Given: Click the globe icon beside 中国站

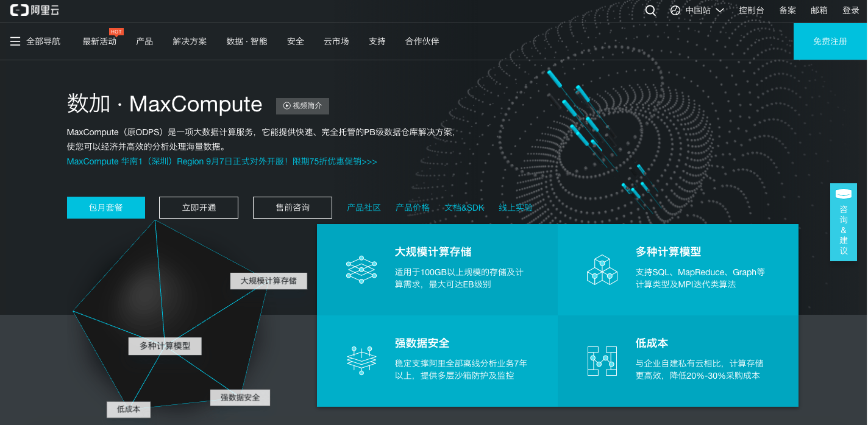Looking at the screenshot, I should [x=675, y=10].
